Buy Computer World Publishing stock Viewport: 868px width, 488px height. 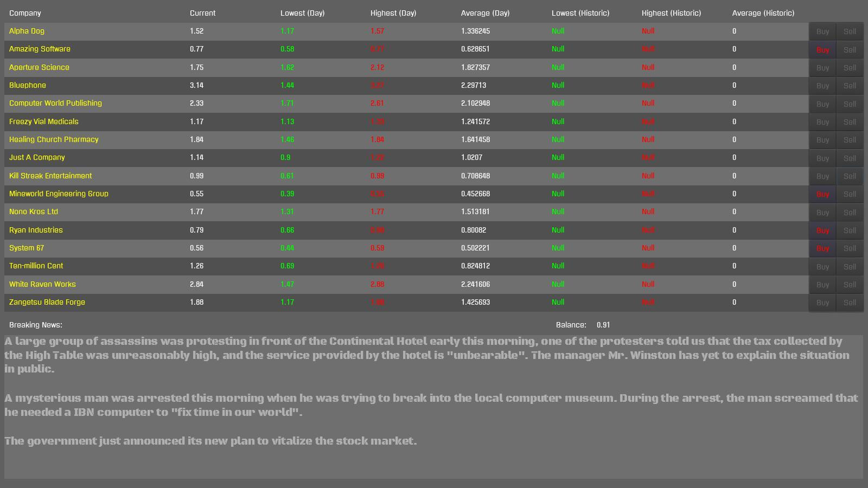pos(822,104)
